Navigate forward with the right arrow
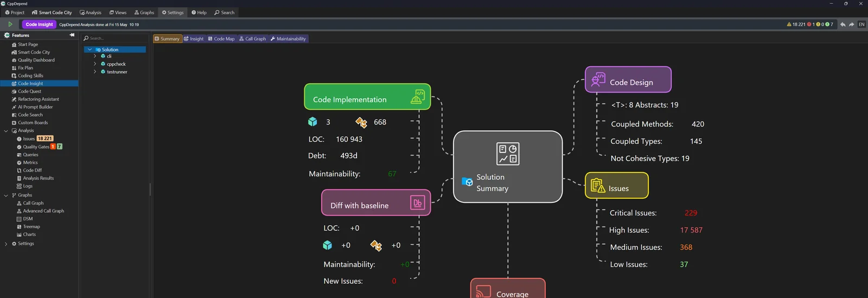868x298 pixels. pyautogui.click(x=852, y=24)
